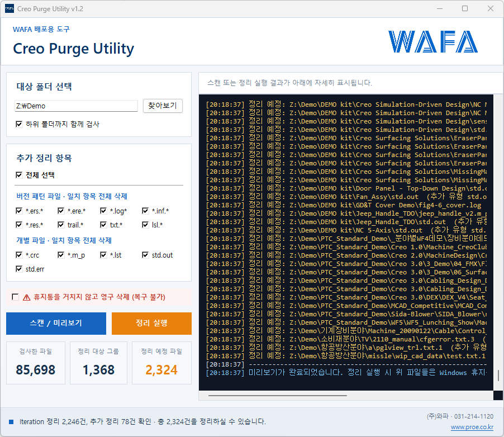The height and width of the screenshot is (437, 504).
Task: Click the 찾아보기 browse button
Action: pos(163,106)
